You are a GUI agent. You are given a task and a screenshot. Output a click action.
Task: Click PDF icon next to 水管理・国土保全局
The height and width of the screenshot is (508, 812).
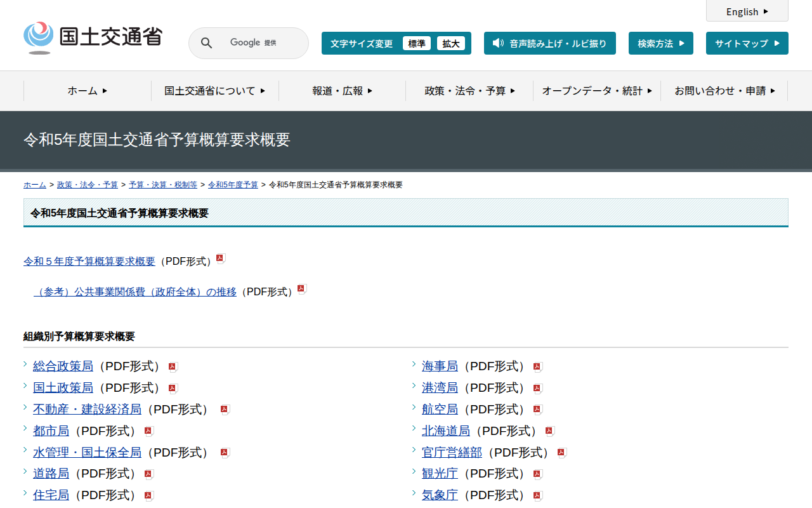point(225,453)
